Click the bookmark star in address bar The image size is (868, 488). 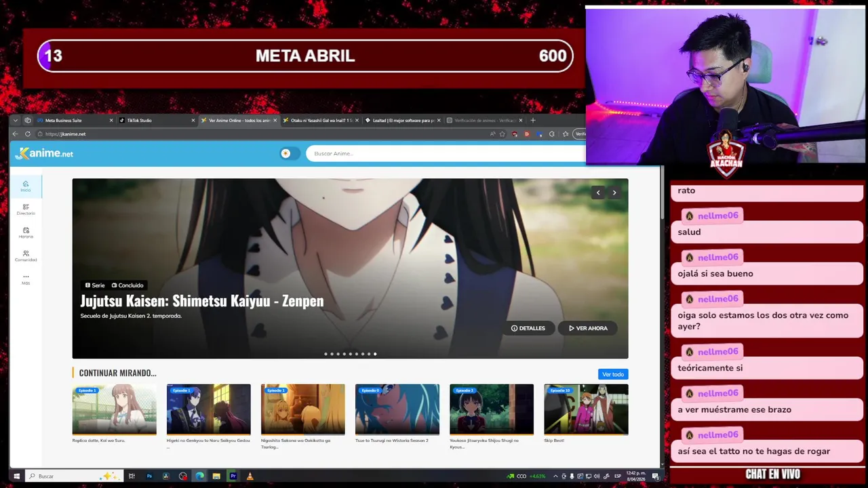[502, 134]
